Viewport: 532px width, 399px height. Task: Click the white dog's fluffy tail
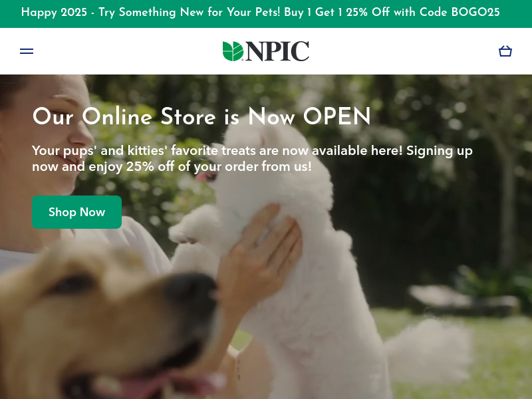pyautogui.click(x=429, y=351)
